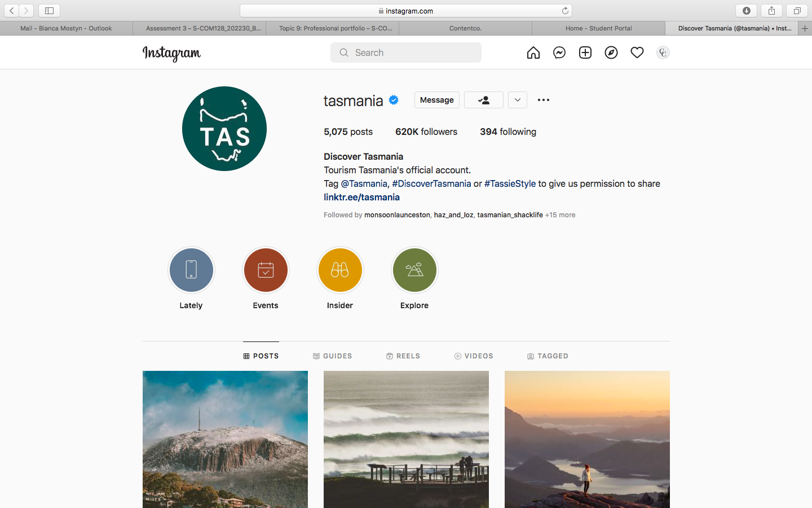Open Messenger direct messages icon
The width and height of the screenshot is (812, 508).
coord(559,52)
